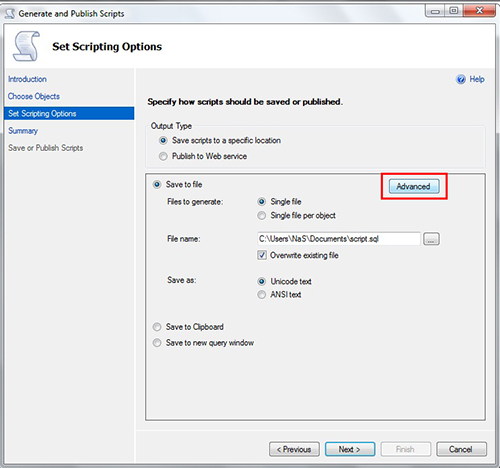Screen dimensions: 500x468
Task: Return to Previous wizard page
Action: click(x=294, y=449)
